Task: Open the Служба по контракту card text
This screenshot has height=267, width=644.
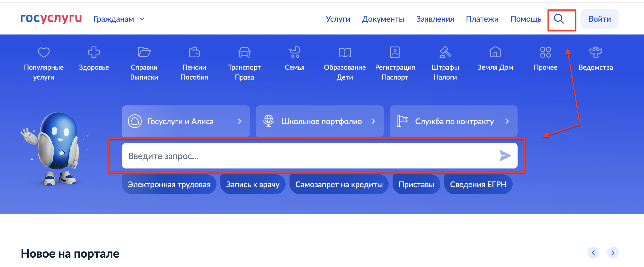Action: pos(455,121)
